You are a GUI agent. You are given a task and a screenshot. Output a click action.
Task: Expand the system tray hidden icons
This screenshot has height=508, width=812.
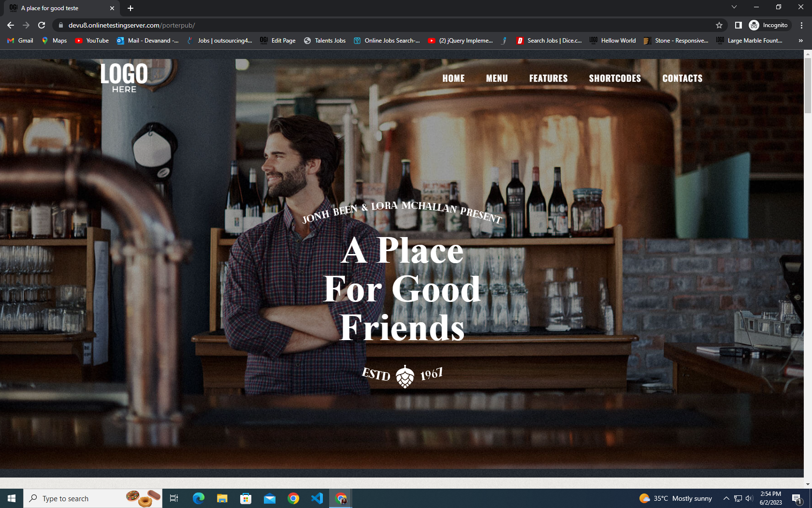[726, 498]
